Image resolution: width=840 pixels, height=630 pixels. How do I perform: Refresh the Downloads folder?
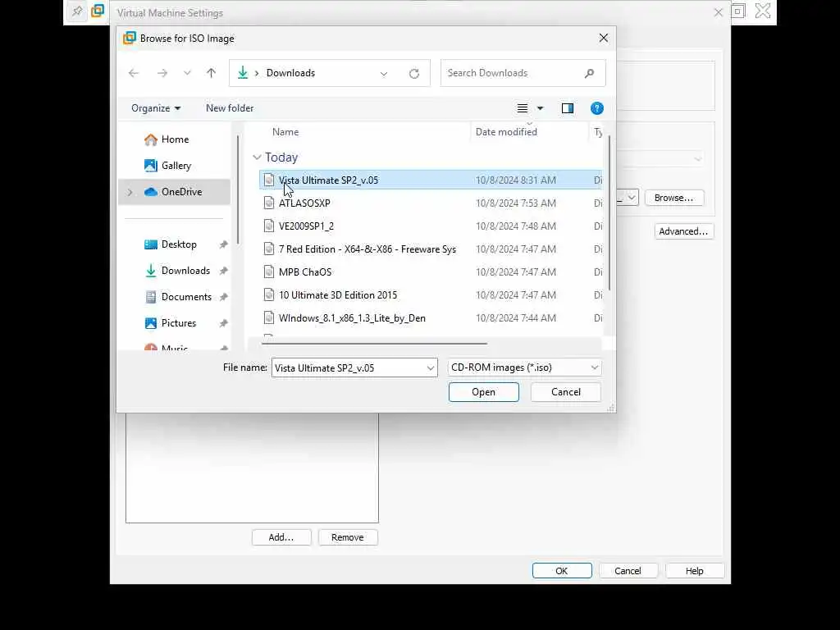(414, 73)
